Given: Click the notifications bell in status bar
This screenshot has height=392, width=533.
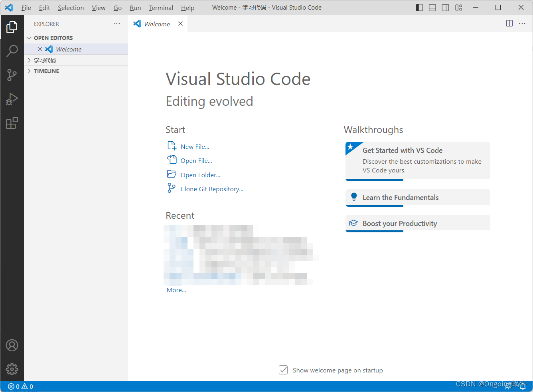Looking at the screenshot, I should click(523, 386).
